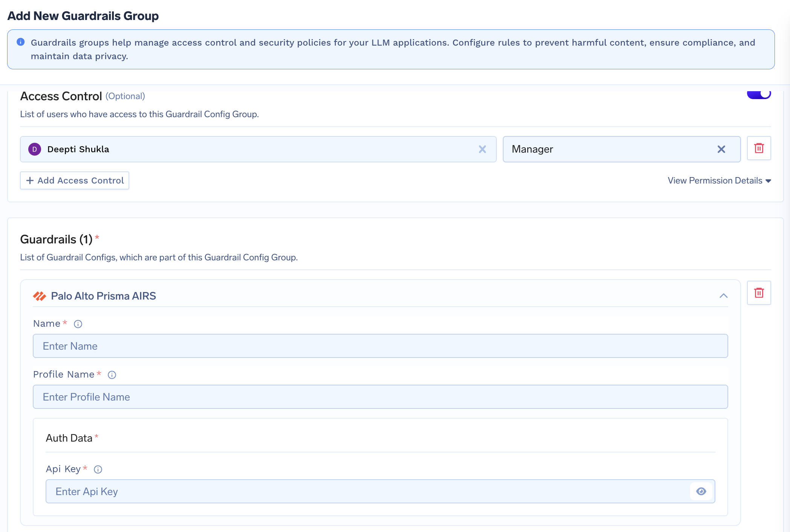This screenshot has height=532, width=790.
Task: Focus the Enter Name input field
Action: click(380, 346)
